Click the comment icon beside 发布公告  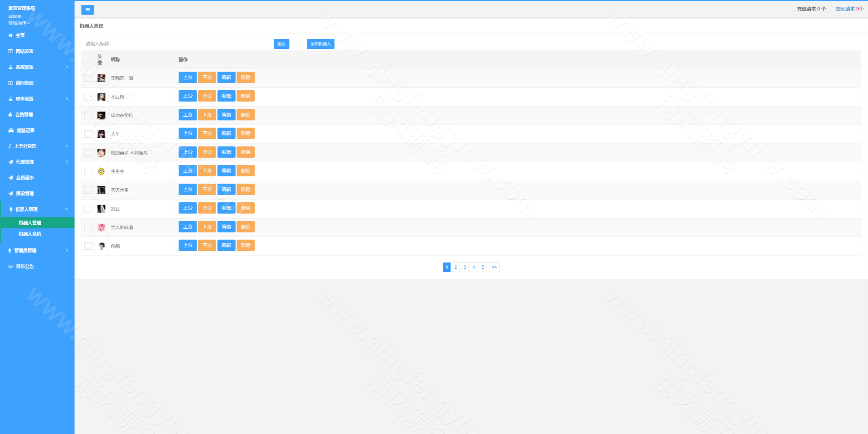pos(11,267)
